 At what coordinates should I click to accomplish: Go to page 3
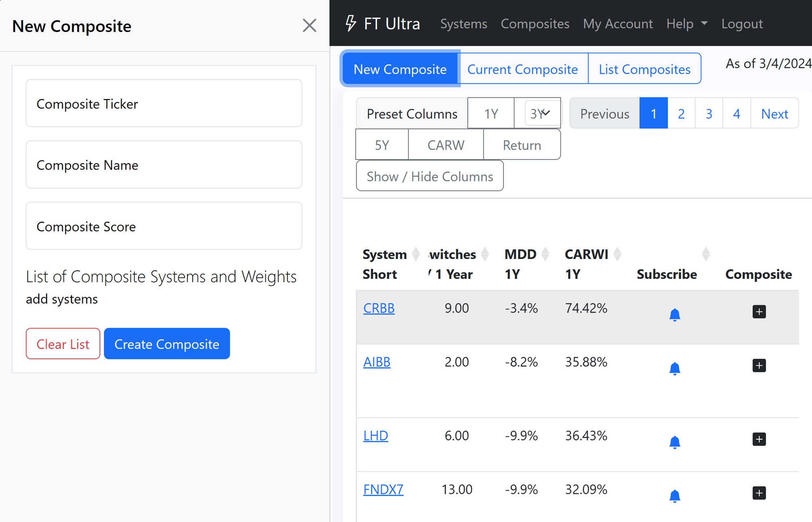coord(709,113)
